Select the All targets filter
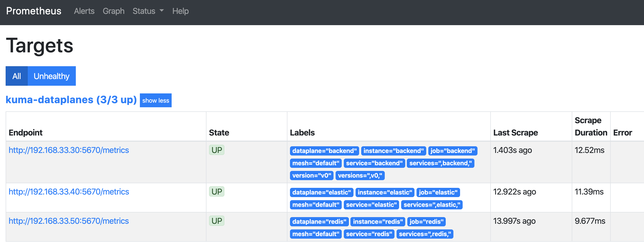Screen dimensions: 644x252 (x=17, y=76)
